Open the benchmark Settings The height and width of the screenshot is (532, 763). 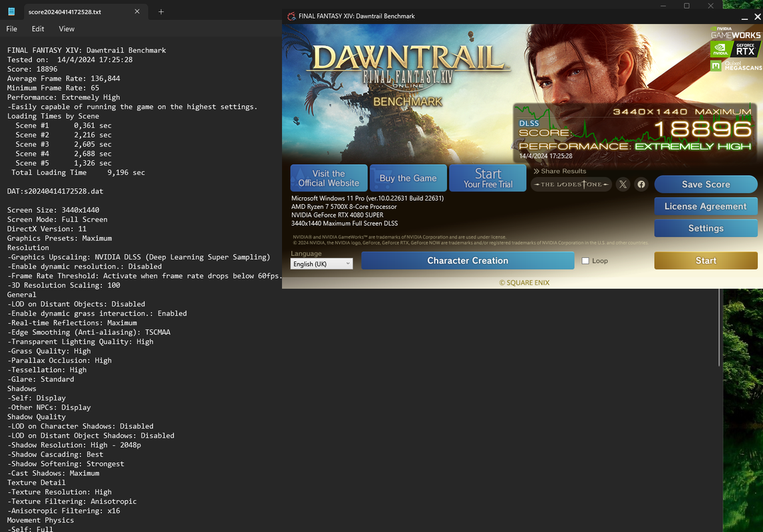click(706, 228)
